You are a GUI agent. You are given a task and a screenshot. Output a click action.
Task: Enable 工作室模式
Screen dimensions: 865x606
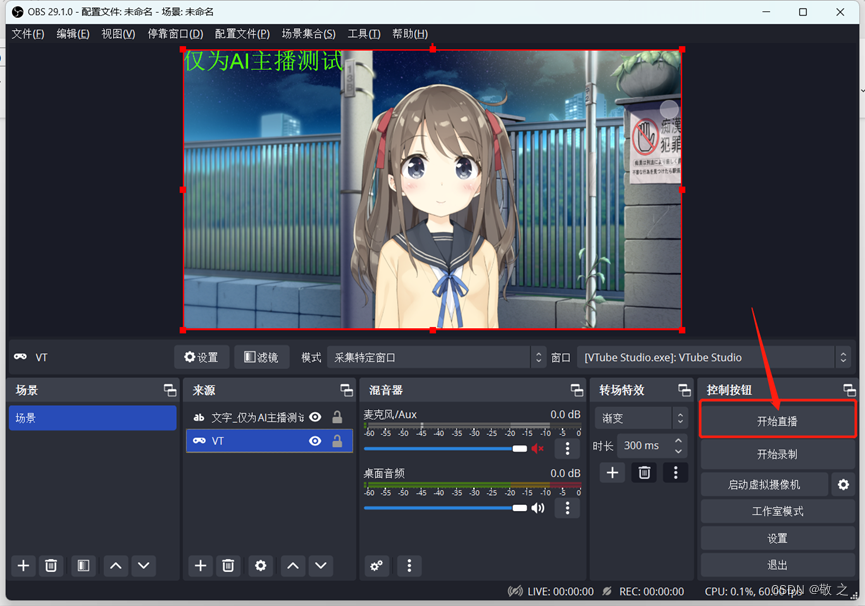(777, 511)
